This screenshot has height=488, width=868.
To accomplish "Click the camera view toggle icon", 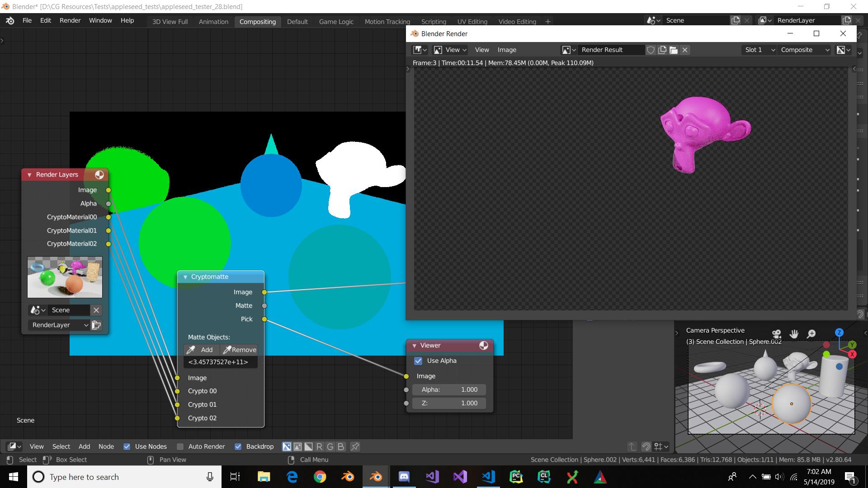I will tap(777, 334).
